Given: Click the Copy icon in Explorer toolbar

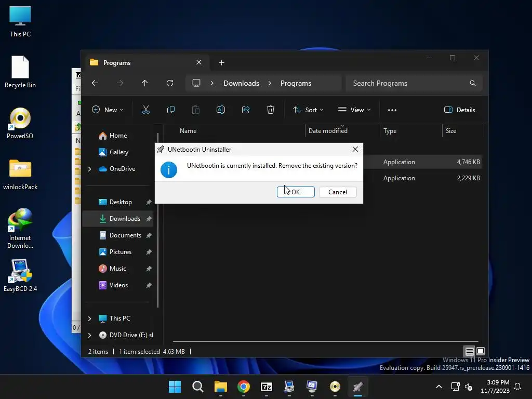Looking at the screenshot, I should (x=170, y=110).
